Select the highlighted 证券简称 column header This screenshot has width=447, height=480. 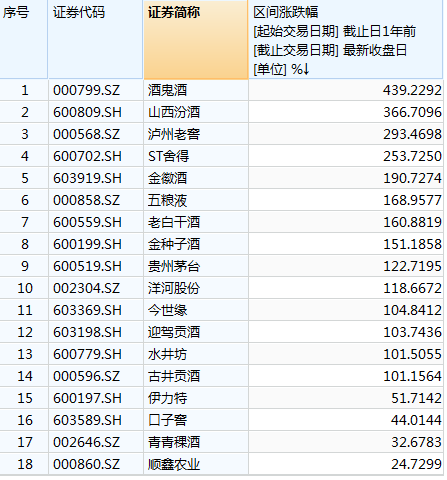coord(196,39)
